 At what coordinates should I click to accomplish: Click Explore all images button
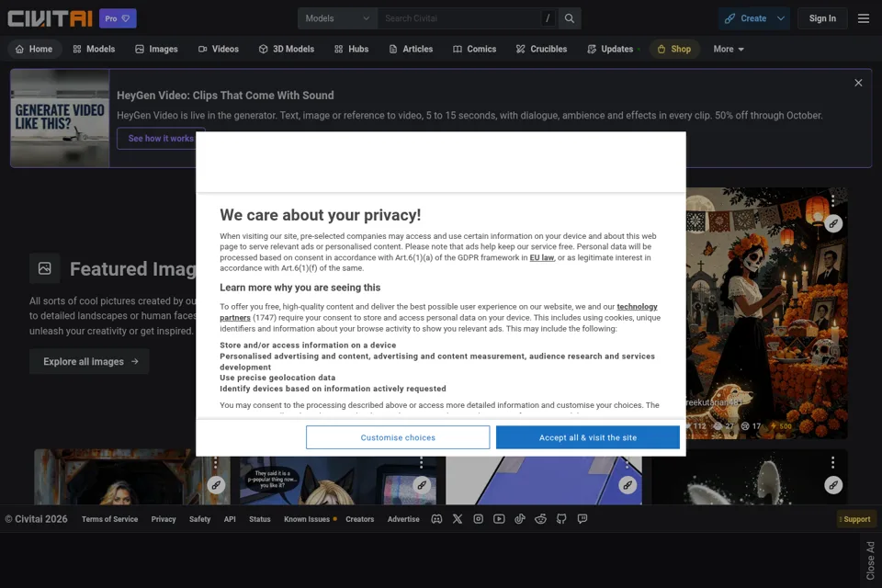pyautogui.click(x=89, y=361)
